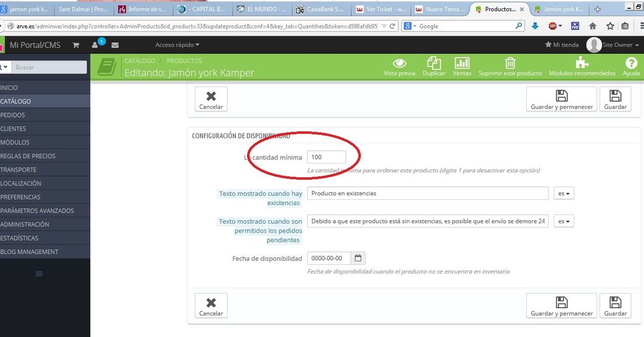Click CATÁLOGO breadcrumb link
The width and height of the screenshot is (644, 337).
140,61
